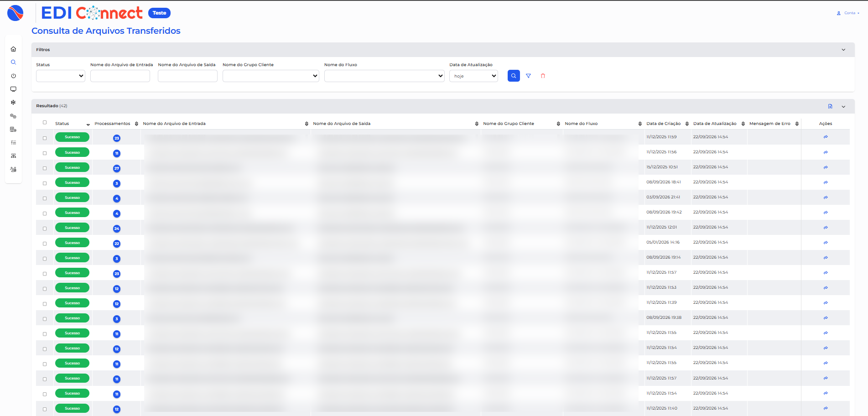Check the row created 03/09/2026 21:41
This screenshot has height=416, width=868.
[x=45, y=198]
